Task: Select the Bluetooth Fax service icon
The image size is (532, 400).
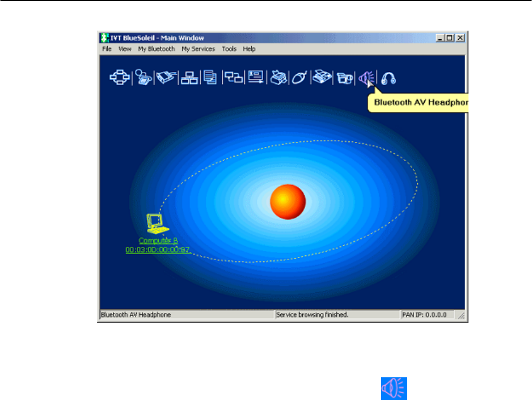Action: (x=322, y=77)
